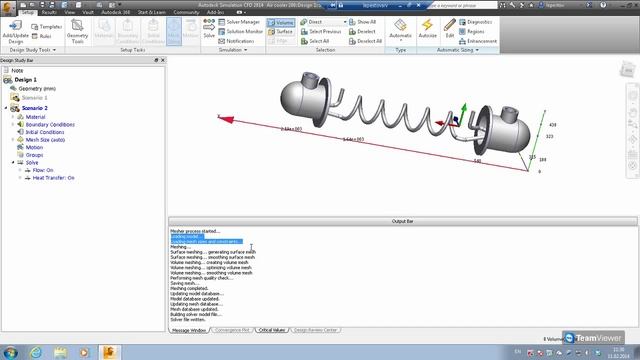The width and height of the screenshot is (640, 360).
Task: Click the ViewCube in the viewport
Action: [628, 70]
